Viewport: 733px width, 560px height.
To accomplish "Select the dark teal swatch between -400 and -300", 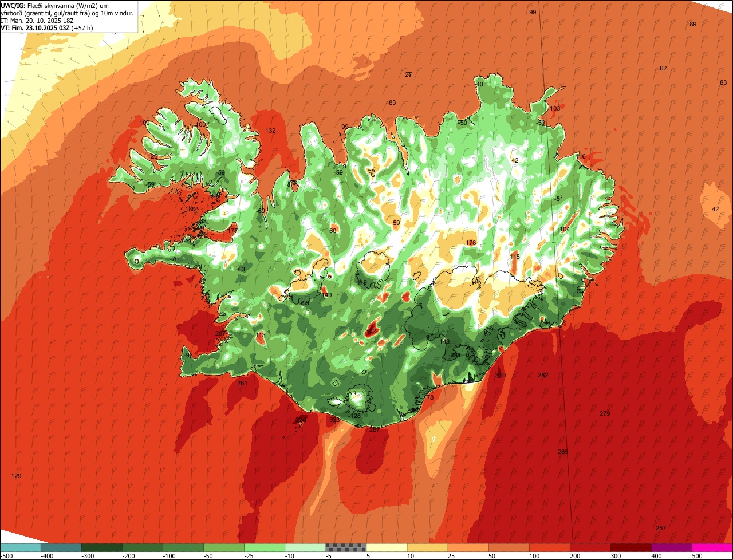I will click(61, 547).
